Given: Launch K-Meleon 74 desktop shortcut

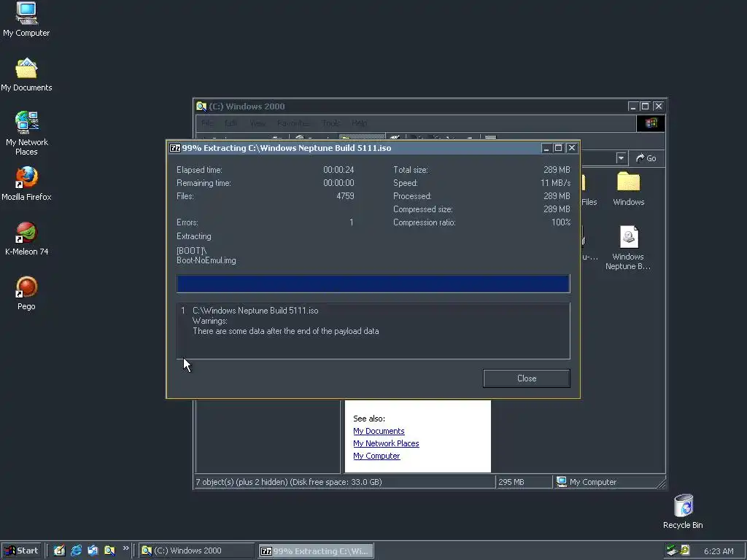Looking at the screenshot, I should [x=26, y=238].
